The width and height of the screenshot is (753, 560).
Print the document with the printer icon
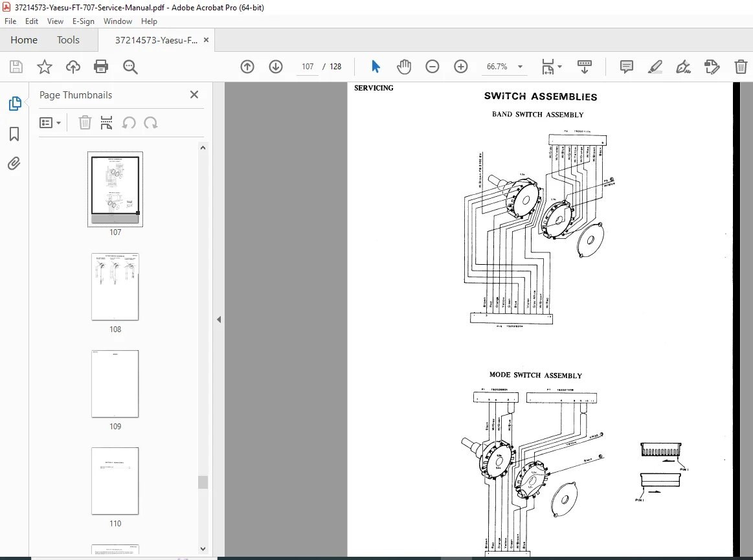(101, 67)
